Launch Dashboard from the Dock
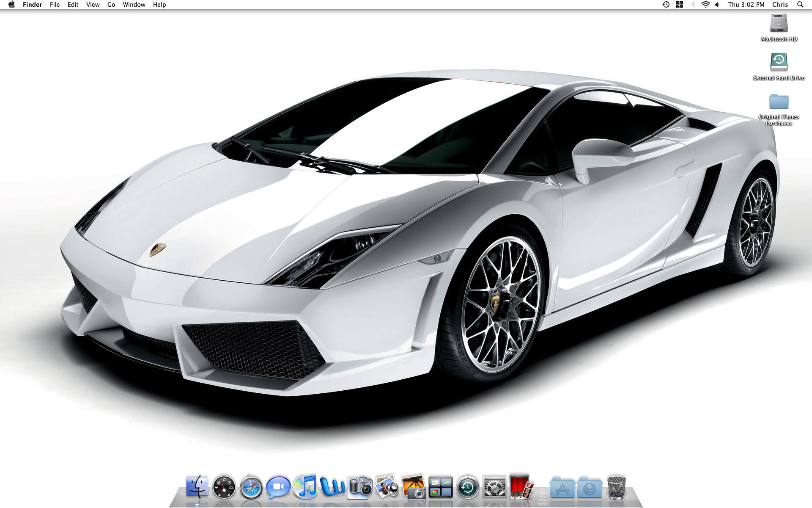 224,487
